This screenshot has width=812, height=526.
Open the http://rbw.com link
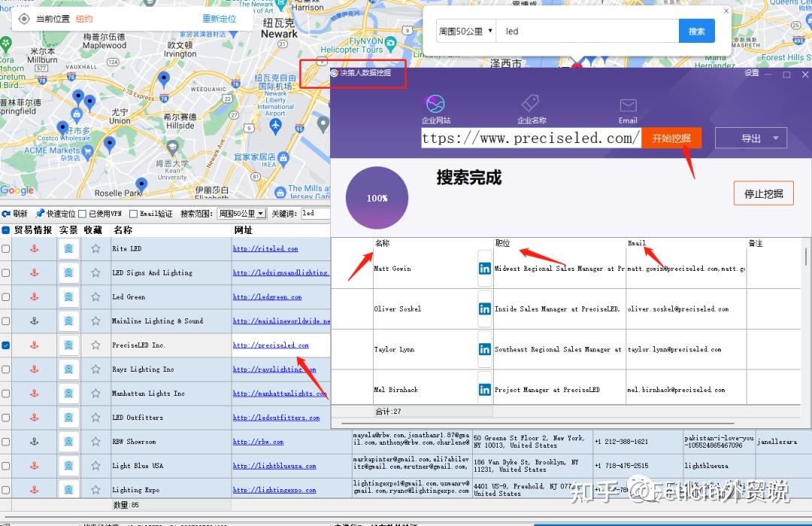[258, 442]
